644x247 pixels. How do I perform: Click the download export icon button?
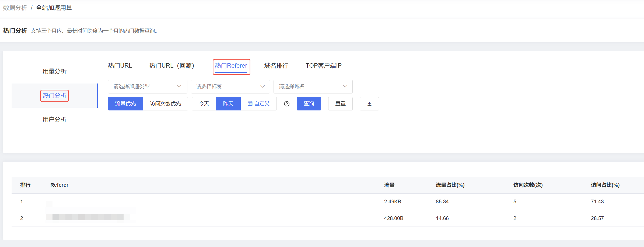coord(369,104)
